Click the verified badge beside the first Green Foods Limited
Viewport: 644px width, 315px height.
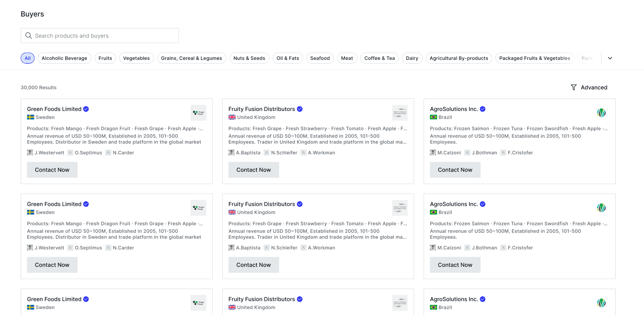pos(86,109)
